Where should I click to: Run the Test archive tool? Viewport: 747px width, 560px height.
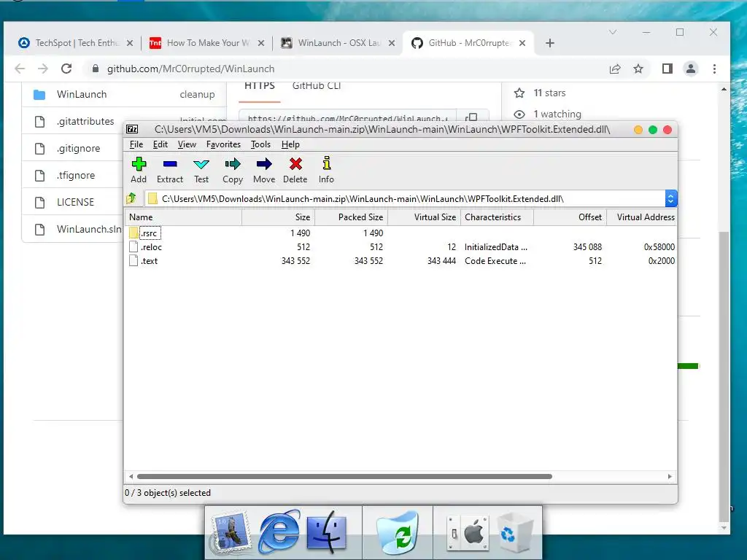pyautogui.click(x=201, y=170)
